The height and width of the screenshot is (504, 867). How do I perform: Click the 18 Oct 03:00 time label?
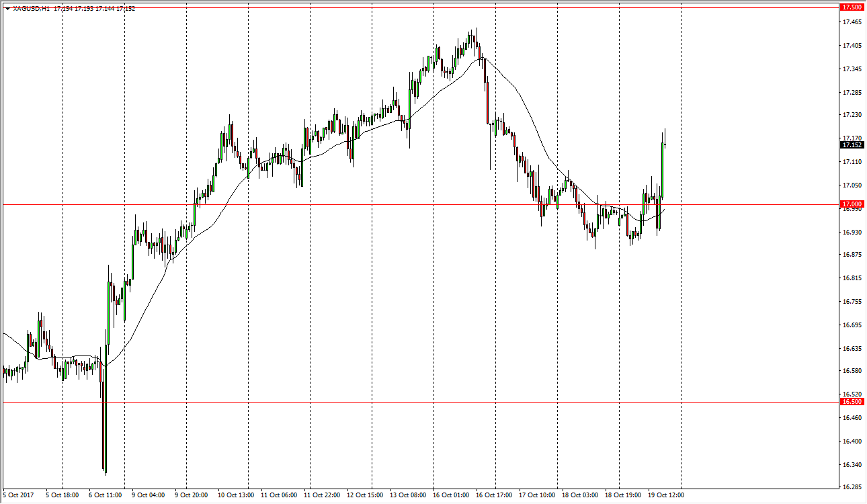point(580,496)
